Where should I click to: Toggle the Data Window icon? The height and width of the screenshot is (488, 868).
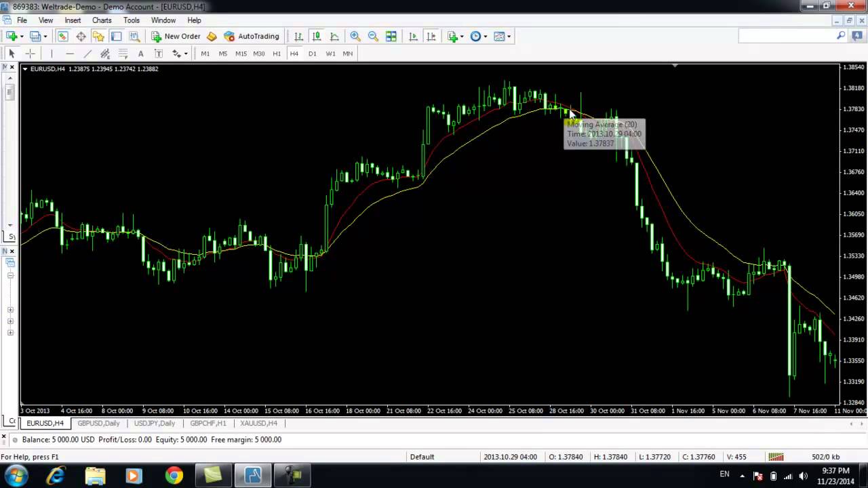pos(81,36)
